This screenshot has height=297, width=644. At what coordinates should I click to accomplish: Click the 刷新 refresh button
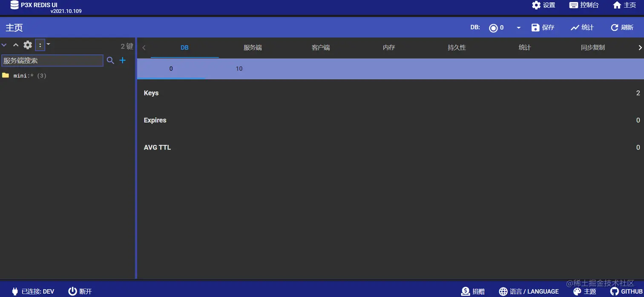[x=622, y=27]
